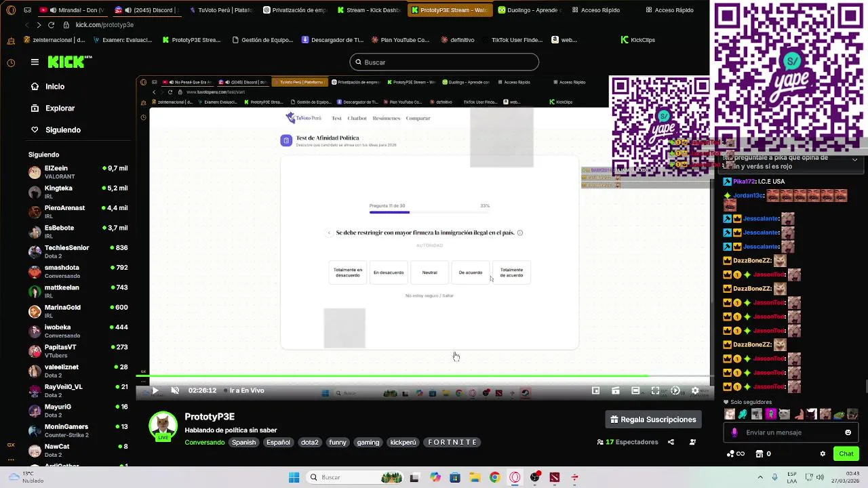This screenshot has width=868, height=488.
Task: Open player settings gear
Action: tap(695, 390)
